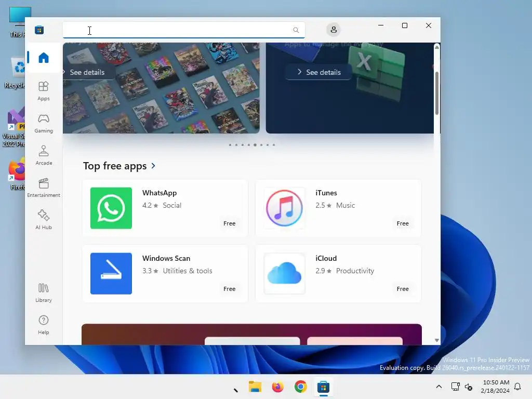Open the Home section in the Store sidebar
The image size is (532, 399).
coord(44,58)
